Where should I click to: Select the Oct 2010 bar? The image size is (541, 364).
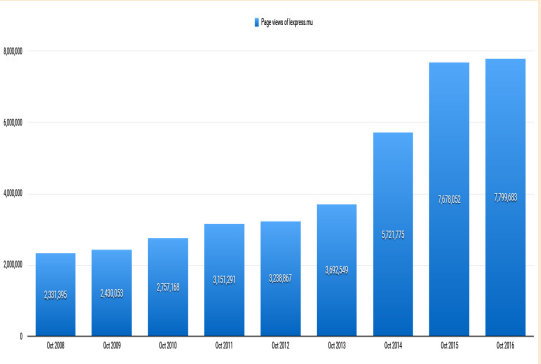[168, 287]
